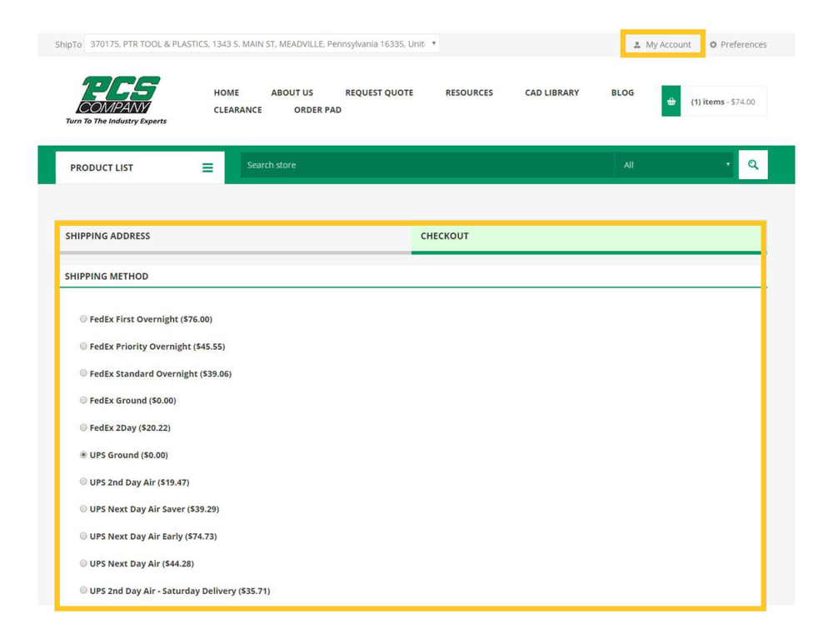Expand the Product List menu
833x644 pixels.
tap(102, 167)
